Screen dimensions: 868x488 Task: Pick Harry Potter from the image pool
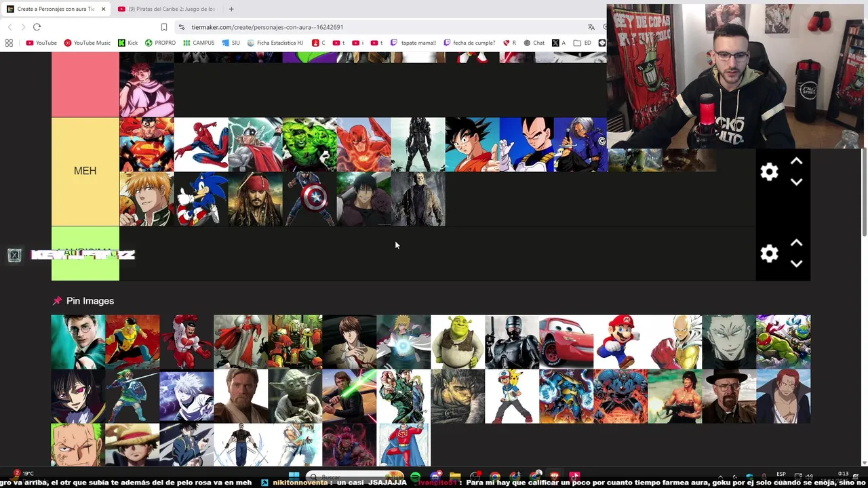(x=78, y=342)
